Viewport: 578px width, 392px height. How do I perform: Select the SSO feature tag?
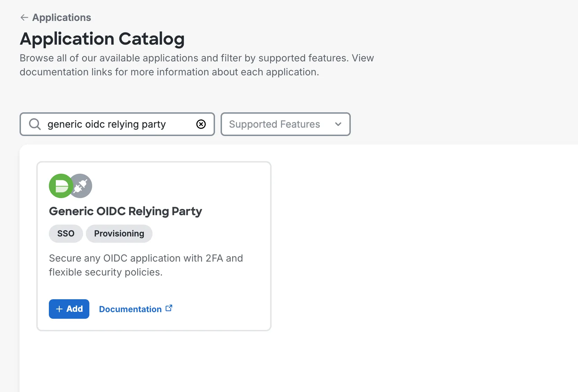click(66, 234)
